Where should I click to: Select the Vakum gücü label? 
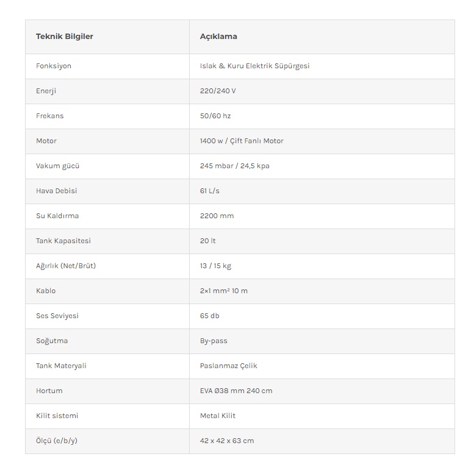click(x=57, y=166)
